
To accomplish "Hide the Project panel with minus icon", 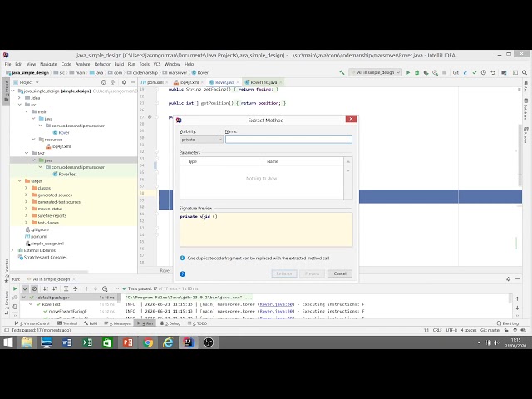I will click(x=133, y=82).
